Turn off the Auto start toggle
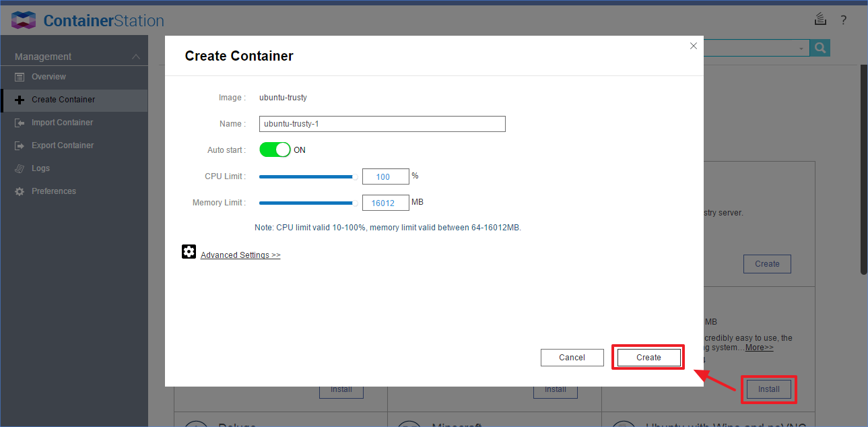This screenshot has width=868, height=427. coord(275,149)
